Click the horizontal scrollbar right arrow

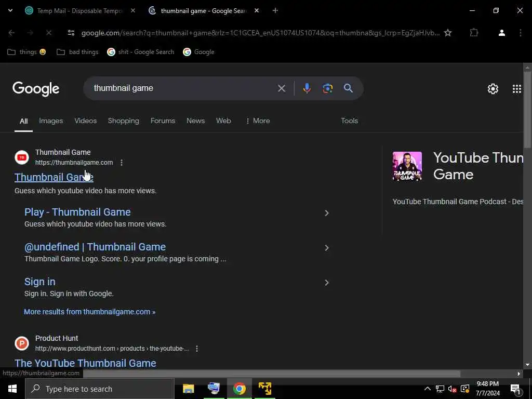519,374
